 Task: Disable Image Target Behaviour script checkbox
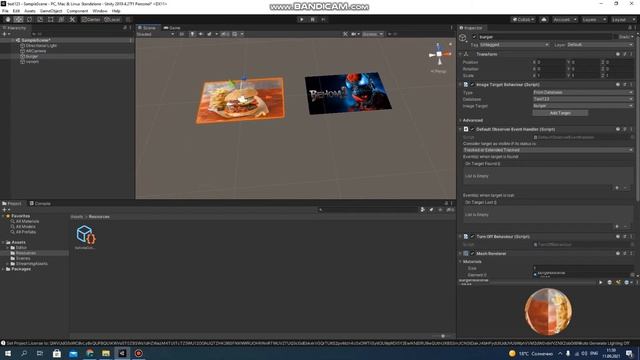pos(472,84)
